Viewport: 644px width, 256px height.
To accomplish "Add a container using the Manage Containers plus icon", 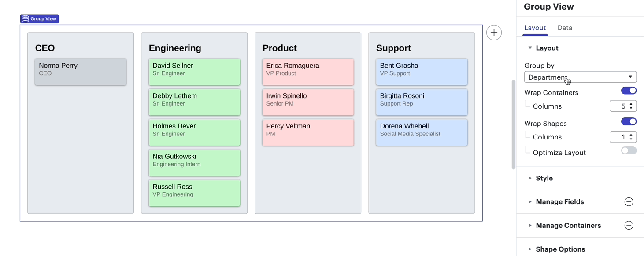I will [x=629, y=225].
